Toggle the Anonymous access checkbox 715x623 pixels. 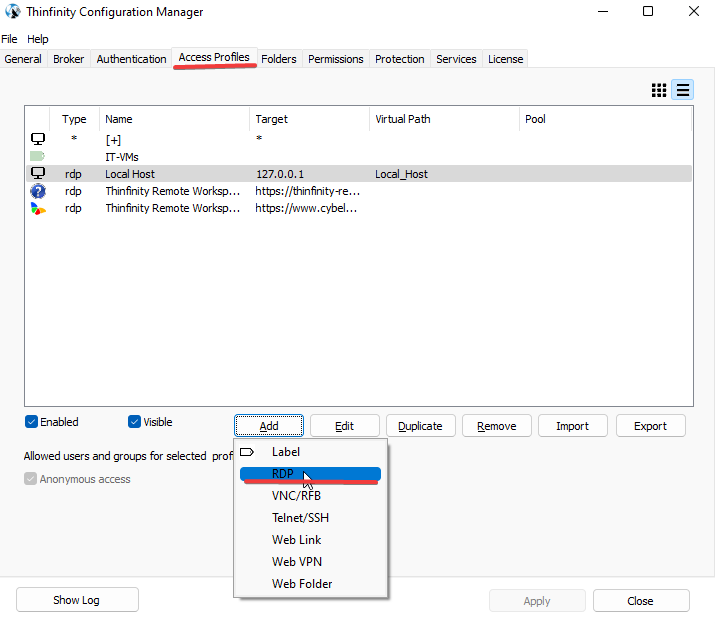coord(30,479)
